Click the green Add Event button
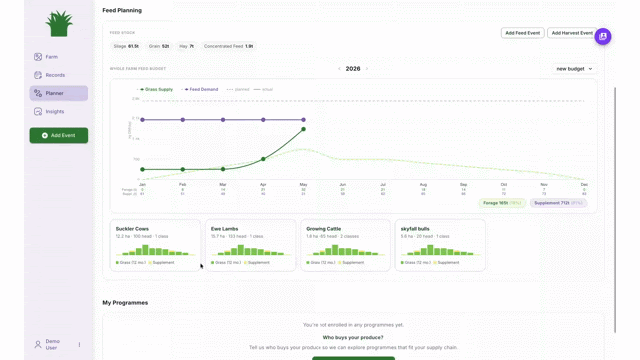The width and height of the screenshot is (640, 360). click(x=59, y=136)
